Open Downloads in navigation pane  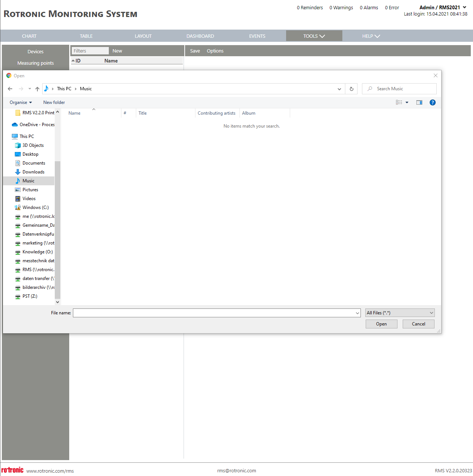click(30, 172)
